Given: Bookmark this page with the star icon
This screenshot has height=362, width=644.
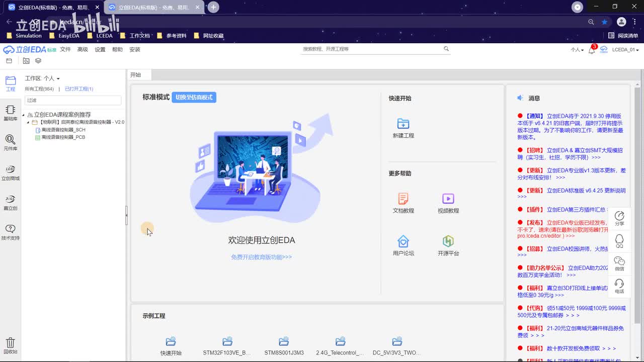Looking at the screenshot, I should tap(605, 22).
